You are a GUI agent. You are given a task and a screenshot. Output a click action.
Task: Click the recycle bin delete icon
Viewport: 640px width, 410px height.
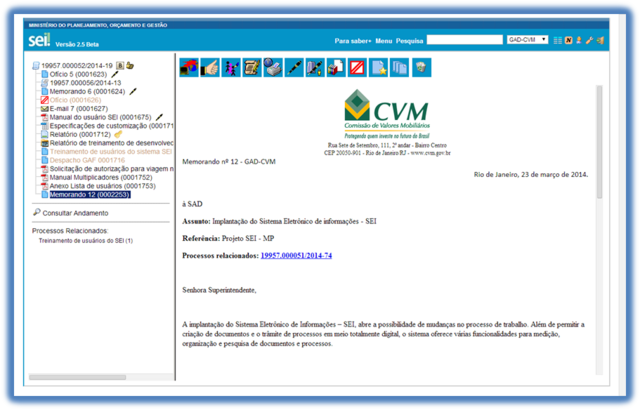click(421, 67)
